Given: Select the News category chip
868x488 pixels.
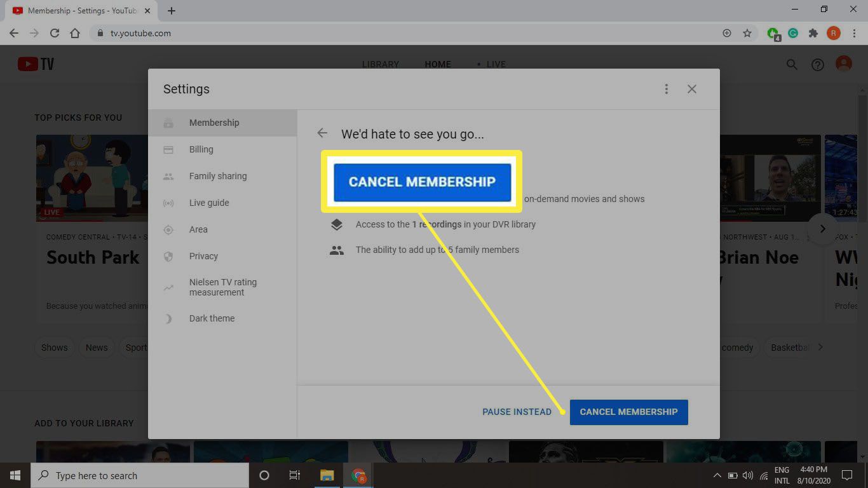Looking at the screenshot, I should click(x=97, y=348).
